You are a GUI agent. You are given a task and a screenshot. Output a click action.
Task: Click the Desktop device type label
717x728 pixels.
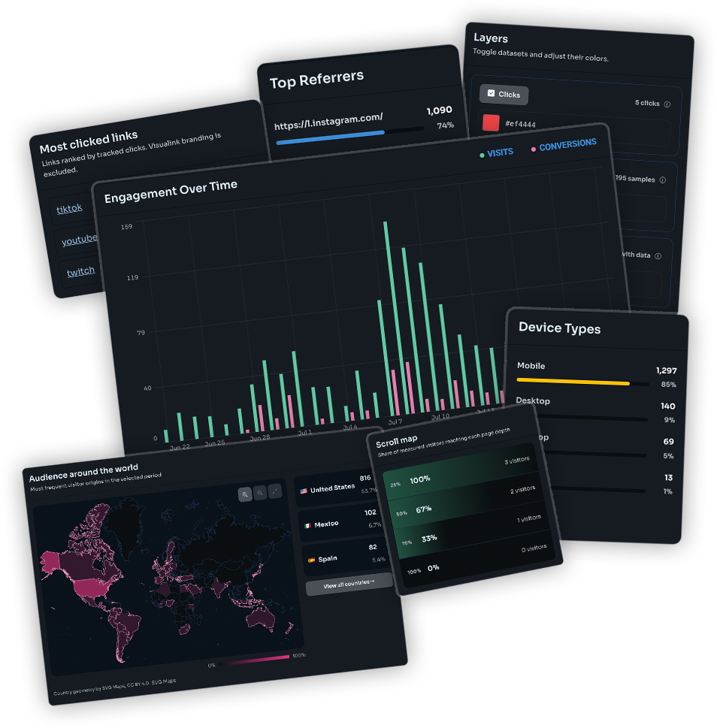(533, 400)
